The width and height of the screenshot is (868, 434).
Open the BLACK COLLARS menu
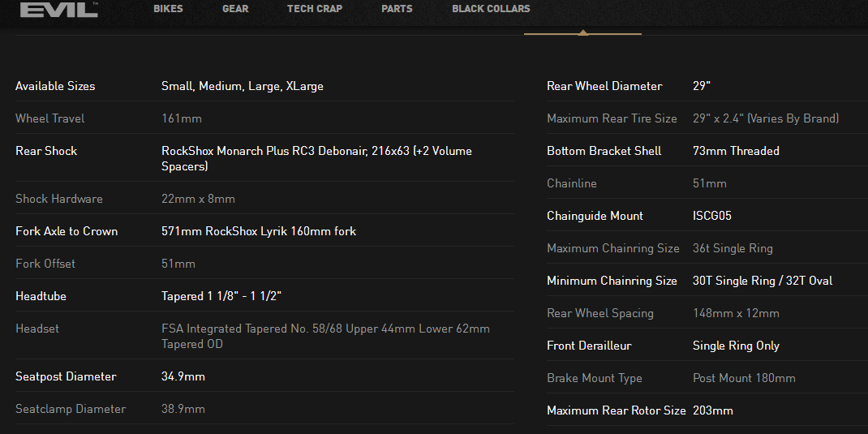pos(491,9)
